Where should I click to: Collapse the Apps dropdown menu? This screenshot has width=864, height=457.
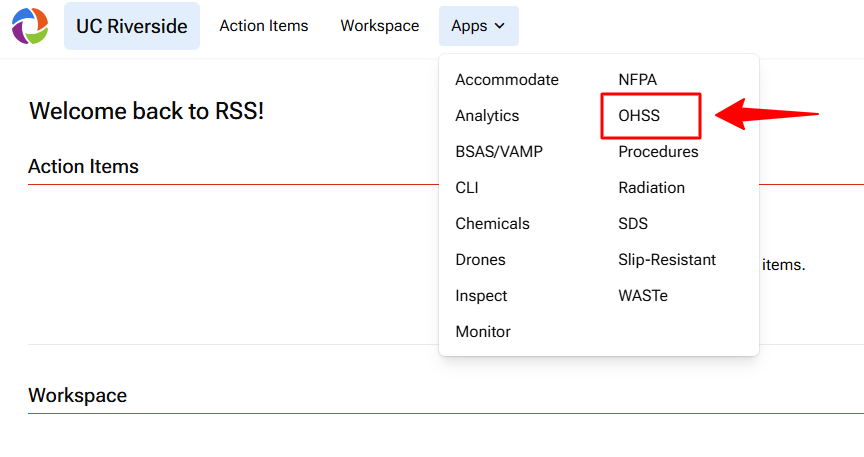coord(478,26)
